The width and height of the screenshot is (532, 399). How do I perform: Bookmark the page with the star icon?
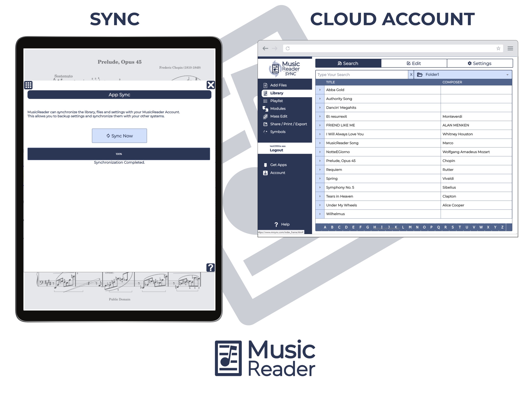(498, 48)
